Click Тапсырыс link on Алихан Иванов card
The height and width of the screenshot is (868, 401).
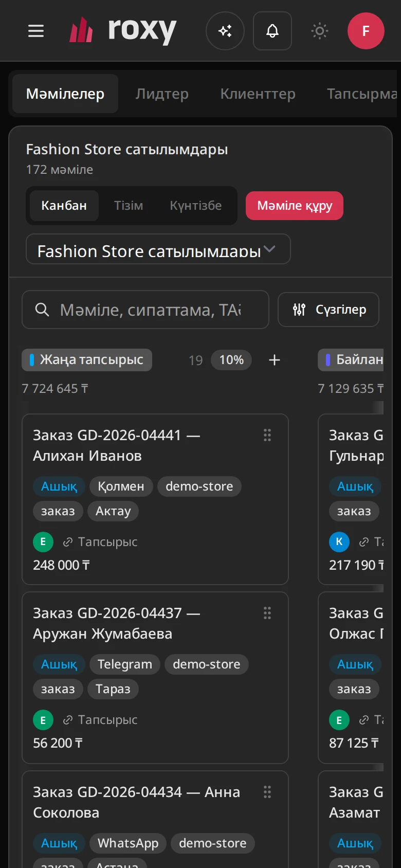point(101,542)
